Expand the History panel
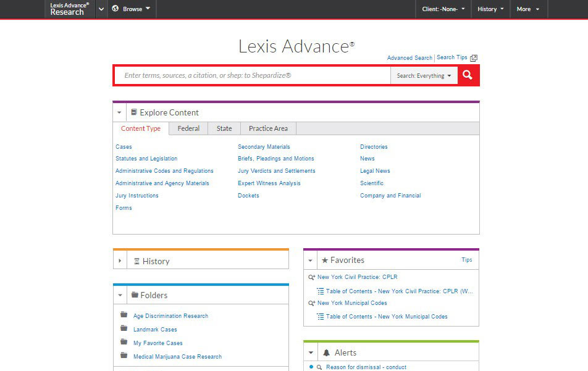Image resolution: width=588 pixels, height=371 pixels. tap(120, 261)
